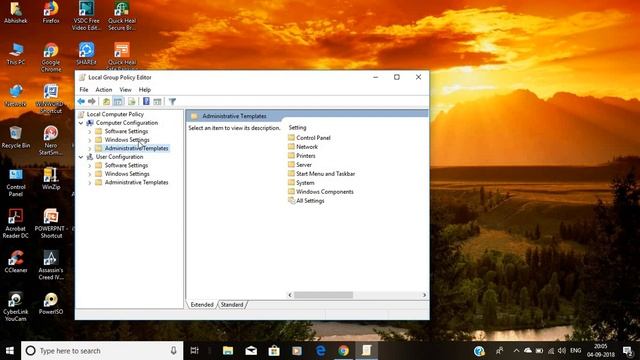Image resolution: width=640 pixels, height=360 pixels.
Task: Click the blue Help toolbar icon
Action: pyautogui.click(x=146, y=101)
